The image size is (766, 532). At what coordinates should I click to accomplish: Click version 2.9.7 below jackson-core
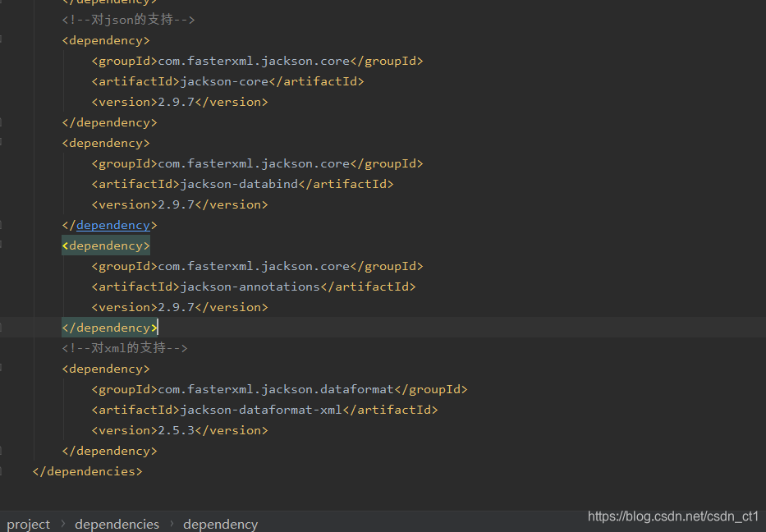click(180, 102)
